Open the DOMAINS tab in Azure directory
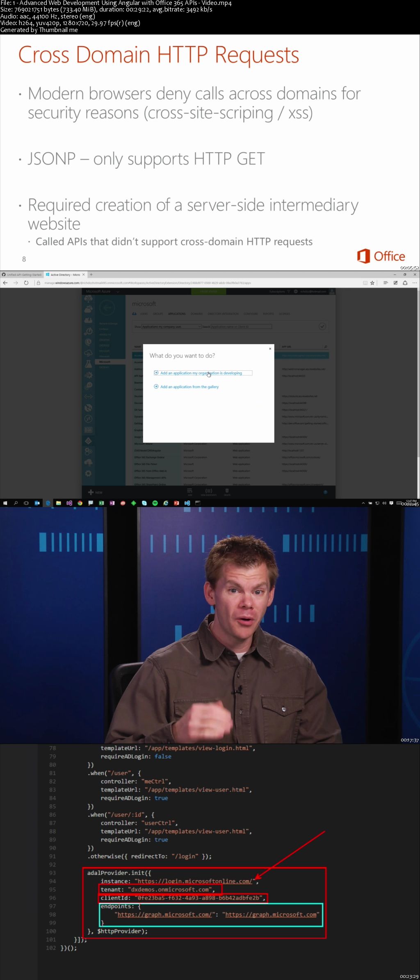The image size is (420, 980). [196, 314]
